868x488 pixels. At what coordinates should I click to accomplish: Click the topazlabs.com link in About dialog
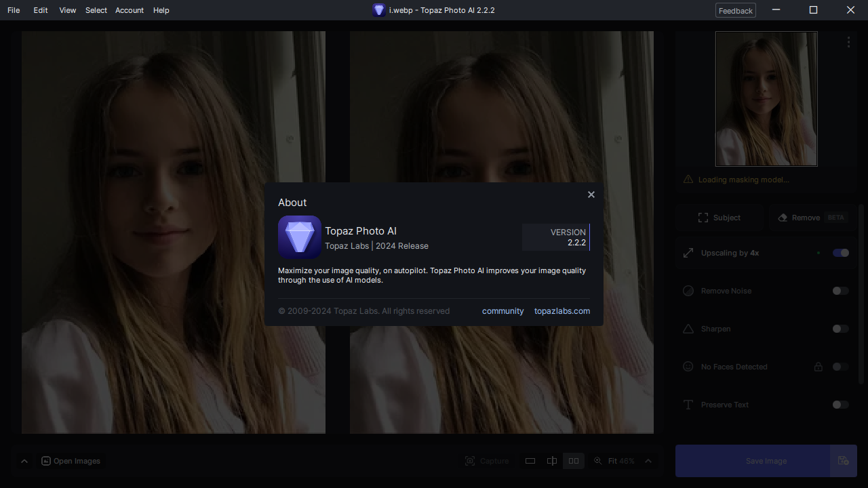tap(561, 310)
